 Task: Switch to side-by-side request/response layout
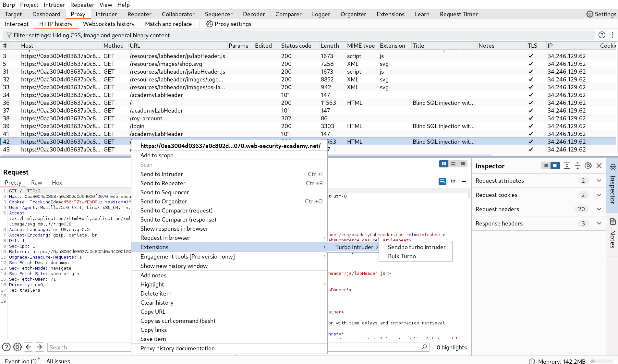coord(444,164)
